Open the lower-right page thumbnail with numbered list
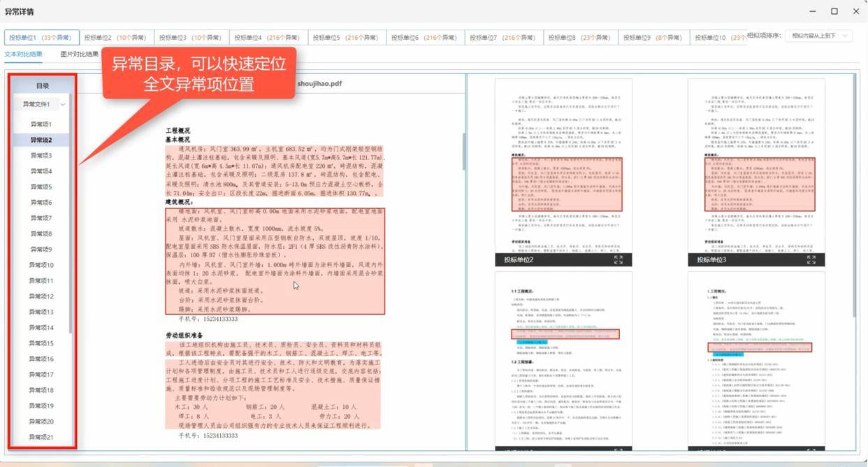Image resolution: width=868 pixels, height=467 pixels. 756,361
